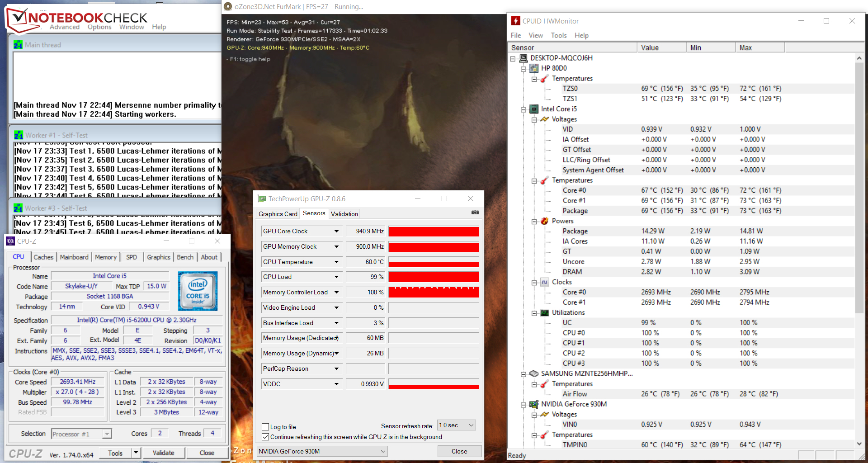Screen dimensions: 868x463
Task: Switch to the Mainboard tab in CPU-Z
Action: (74, 257)
